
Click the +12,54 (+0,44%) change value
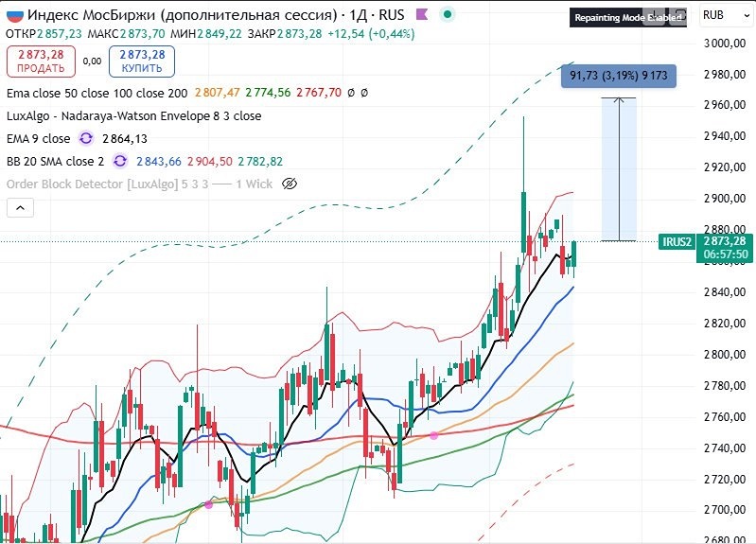pyautogui.click(x=371, y=34)
